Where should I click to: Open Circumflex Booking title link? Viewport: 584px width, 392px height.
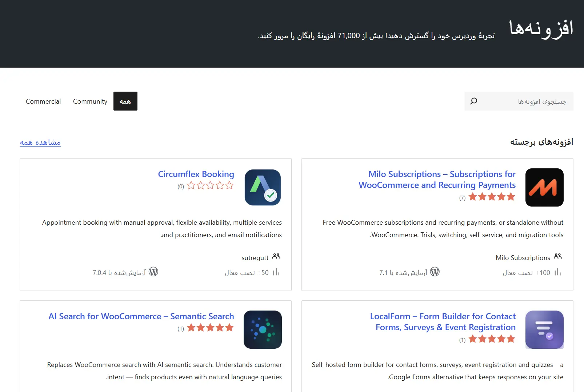[x=196, y=174]
